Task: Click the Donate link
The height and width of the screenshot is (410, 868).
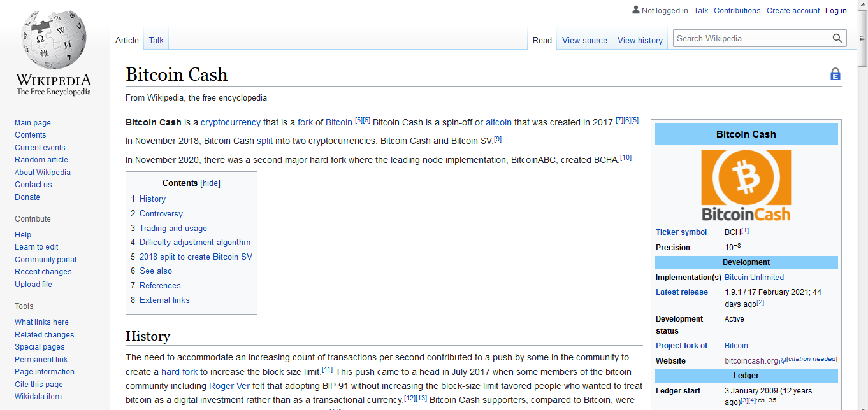Action: 27,197
